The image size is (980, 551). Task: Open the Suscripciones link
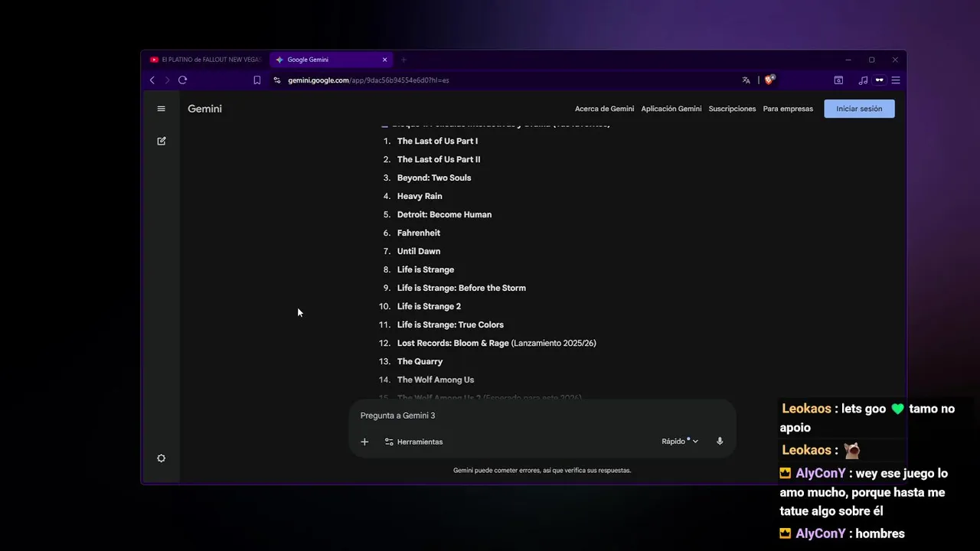coord(732,109)
